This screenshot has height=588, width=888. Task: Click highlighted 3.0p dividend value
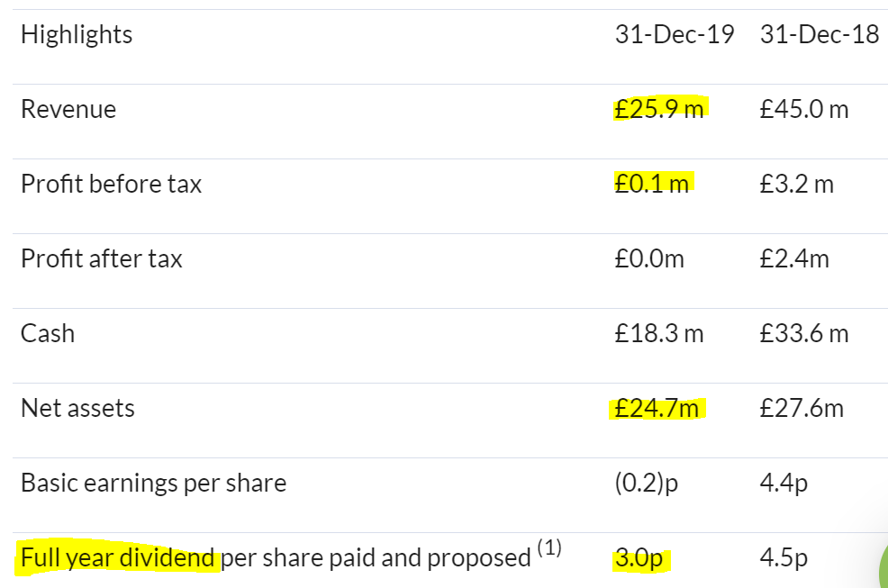[x=639, y=558]
